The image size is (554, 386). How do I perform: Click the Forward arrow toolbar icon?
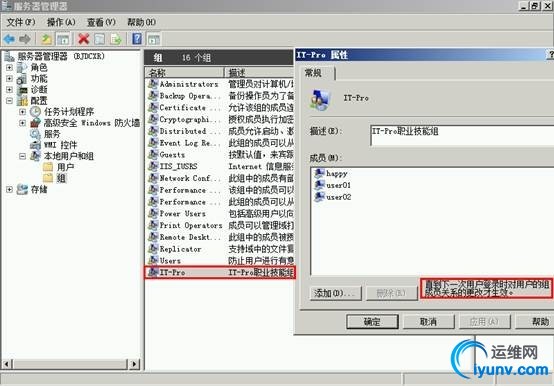click(25, 39)
